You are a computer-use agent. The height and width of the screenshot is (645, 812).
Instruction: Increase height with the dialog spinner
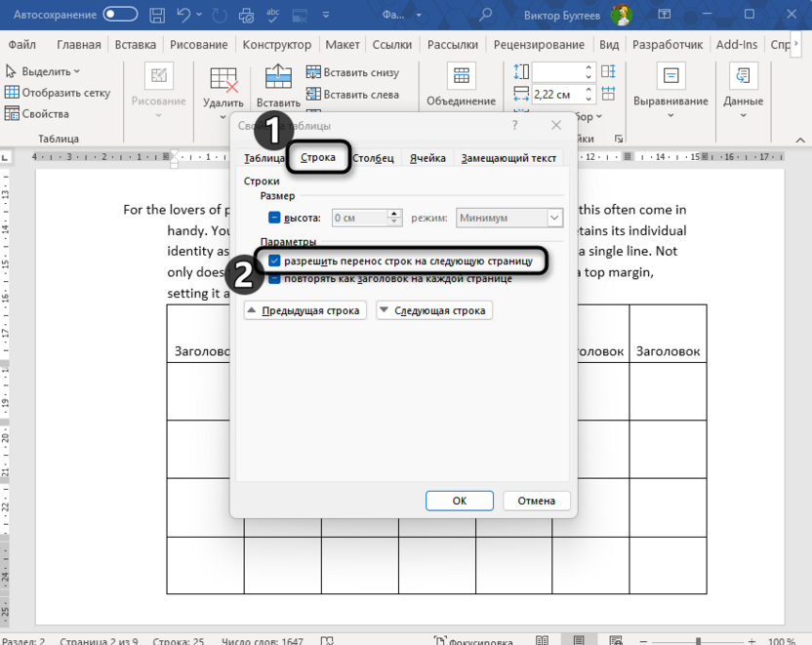pyautogui.click(x=394, y=214)
